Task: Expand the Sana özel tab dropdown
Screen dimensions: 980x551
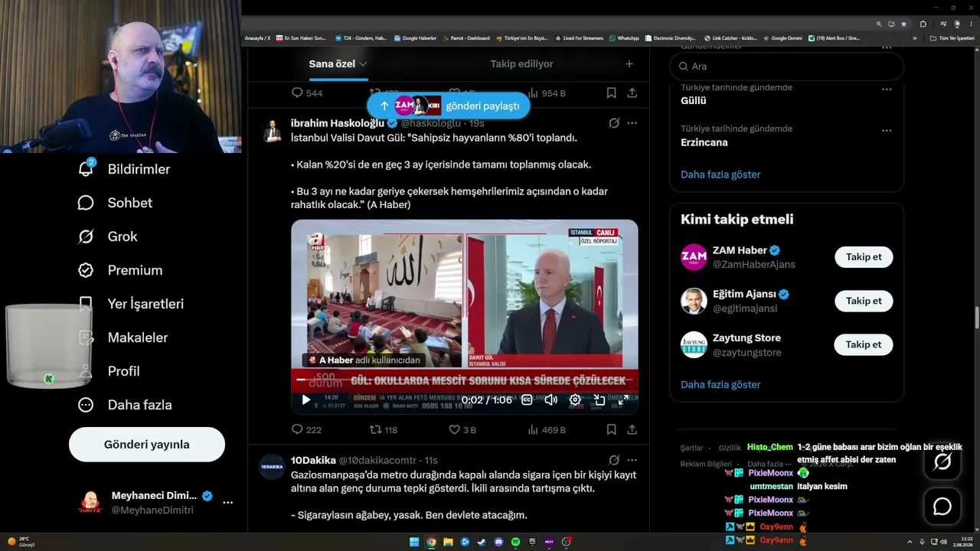Action: pyautogui.click(x=363, y=64)
